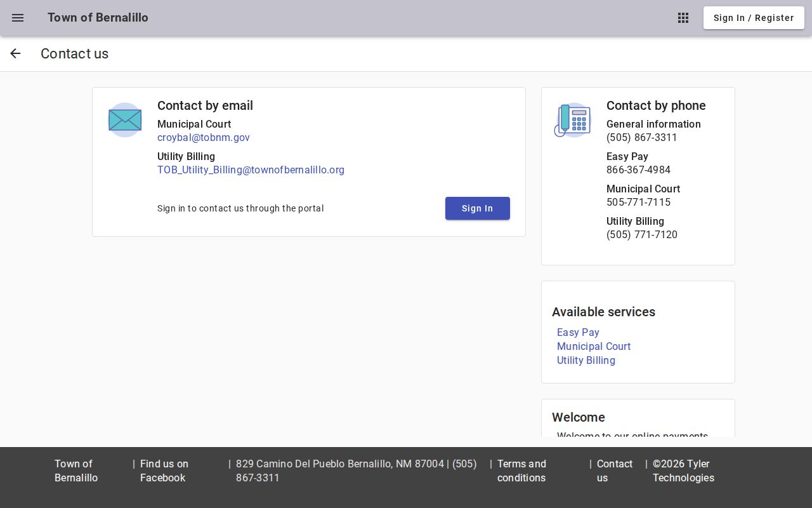
Task: Open Find us on Facebook link
Action: click(x=164, y=471)
